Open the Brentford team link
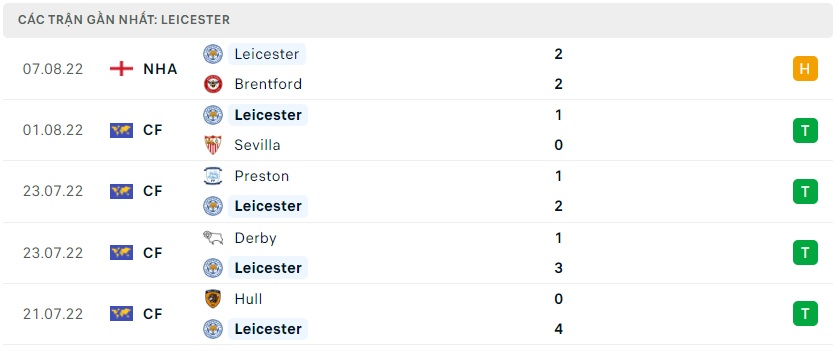 [x=268, y=84]
